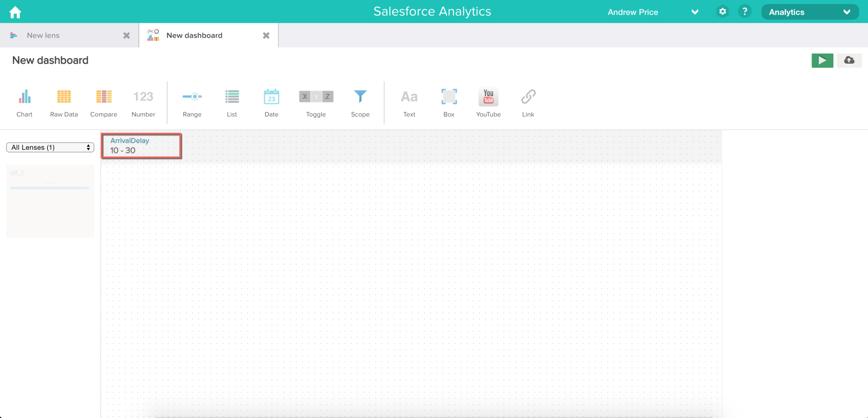Image resolution: width=868 pixels, height=418 pixels.
Task: Add a Scope filter widget
Action: coord(360,103)
